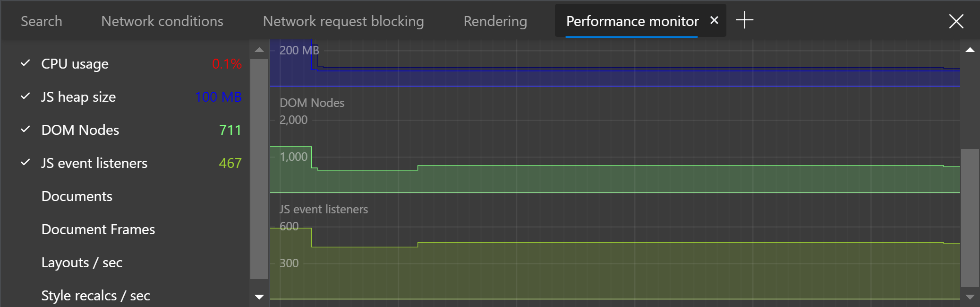
Task: Open the Search panel
Action: click(42, 21)
